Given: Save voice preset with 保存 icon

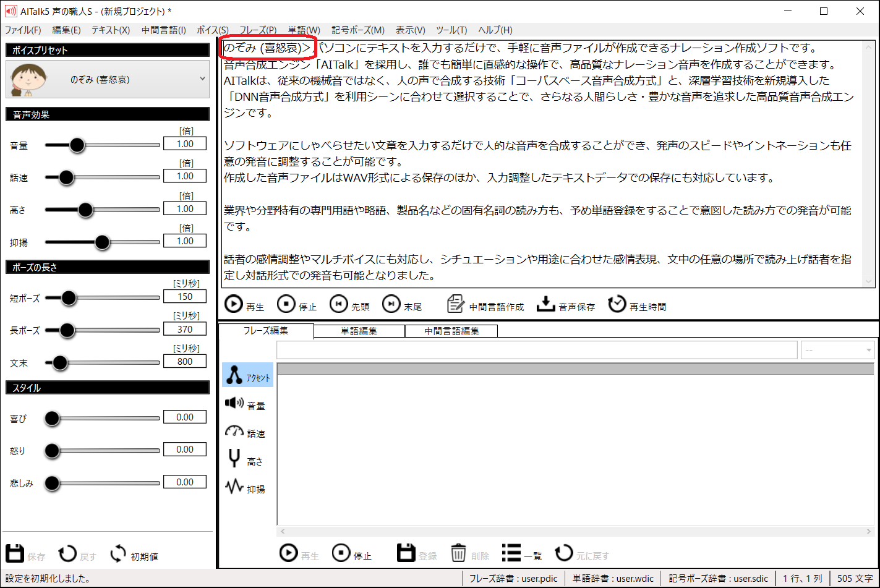Looking at the screenshot, I should tap(25, 554).
